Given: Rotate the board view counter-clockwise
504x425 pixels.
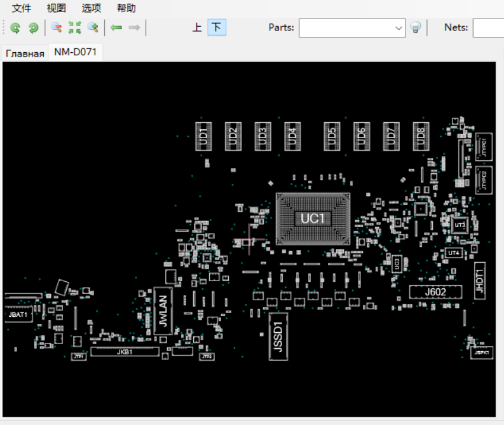Looking at the screenshot, I should 15,28.
